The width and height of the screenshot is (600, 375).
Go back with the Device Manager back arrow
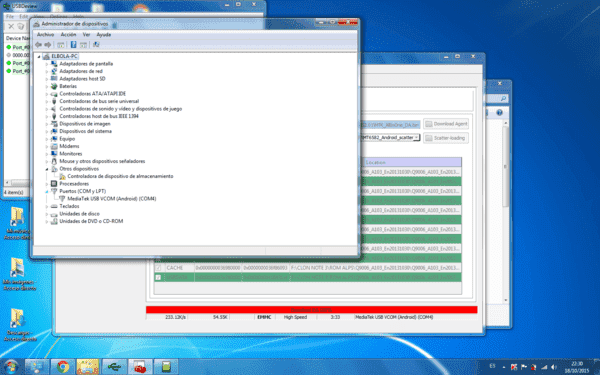[x=38, y=45]
